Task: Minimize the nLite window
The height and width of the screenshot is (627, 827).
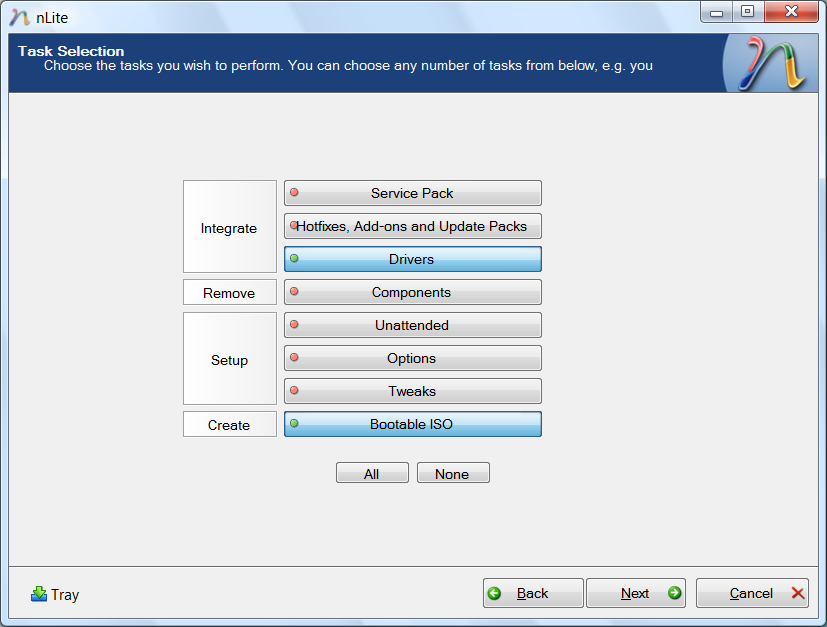Action: click(717, 13)
